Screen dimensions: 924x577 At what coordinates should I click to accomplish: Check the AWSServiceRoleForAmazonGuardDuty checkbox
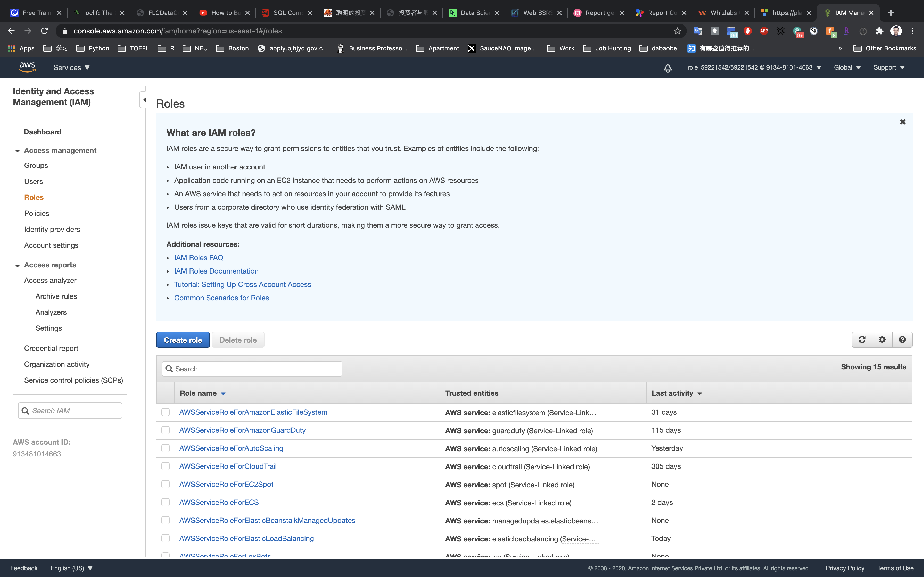click(x=165, y=430)
